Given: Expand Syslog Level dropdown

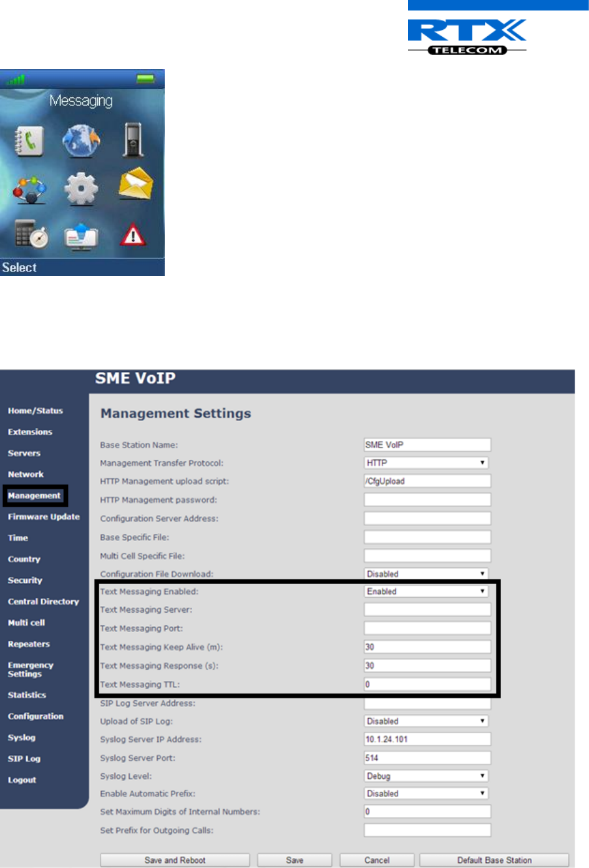Looking at the screenshot, I should point(426,776).
